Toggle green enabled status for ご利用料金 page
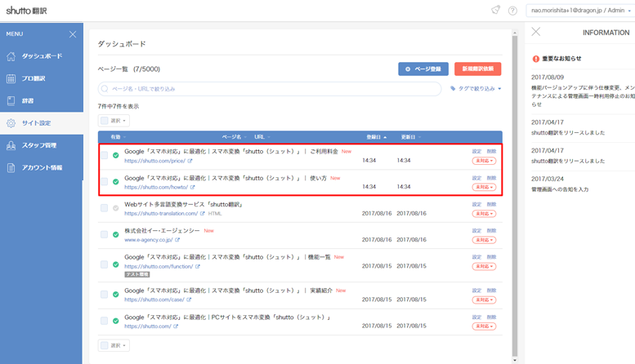Screen dimensions: 635x364 [116, 155]
